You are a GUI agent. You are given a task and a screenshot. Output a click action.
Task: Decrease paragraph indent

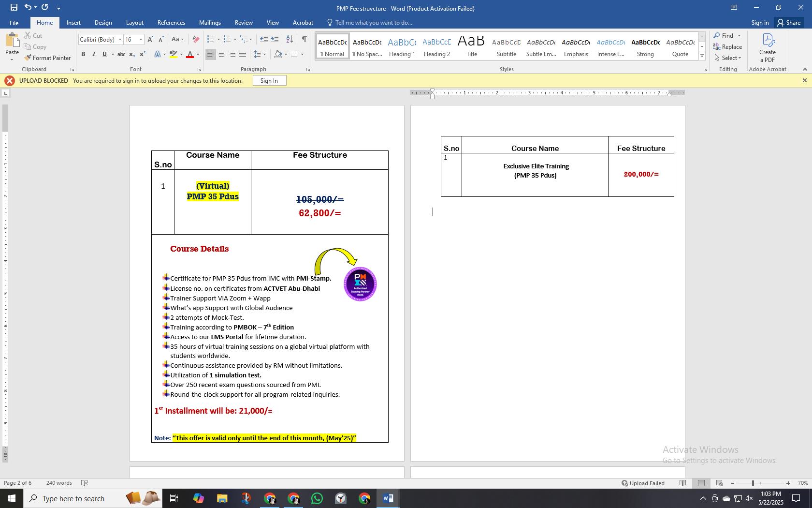(x=263, y=40)
